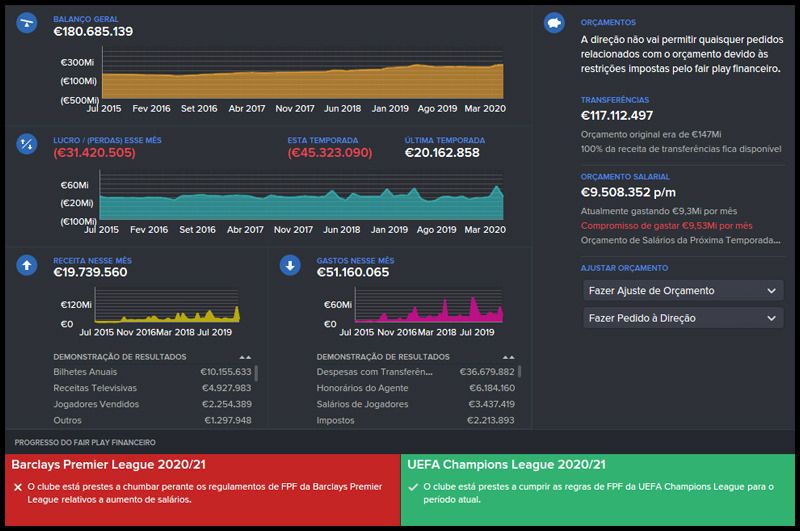Click the income up-arrow icon
Viewport: 800px width, 531px height.
28,265
